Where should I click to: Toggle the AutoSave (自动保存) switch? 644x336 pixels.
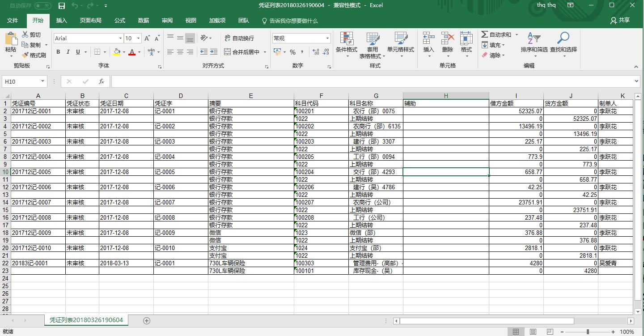[x=42, y=6]
